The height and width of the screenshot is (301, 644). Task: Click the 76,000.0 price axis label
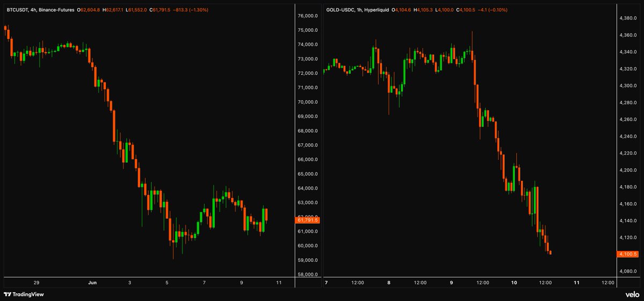point(308,16)
